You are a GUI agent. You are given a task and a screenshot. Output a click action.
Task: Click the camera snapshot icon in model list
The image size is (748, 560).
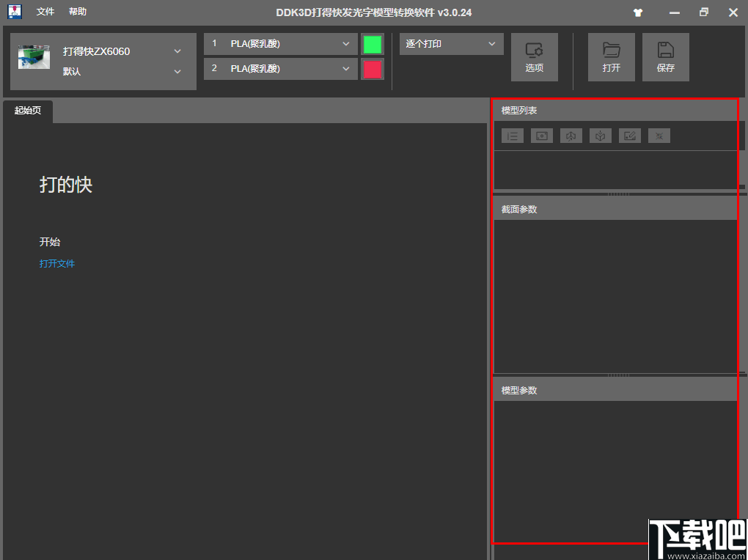[541, 135]
